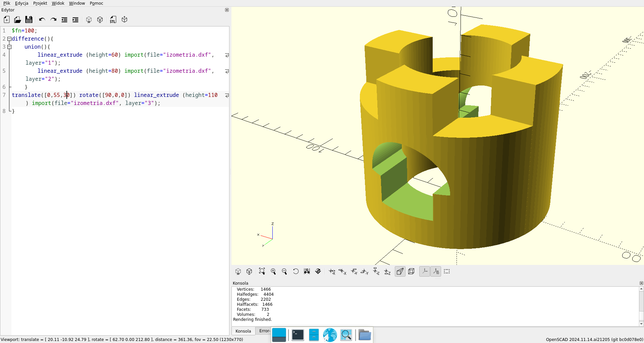Viewport: 644px width, 343px height.
Task: Switch to the -Z bottom view
Action: pyautogui.click(x=387, y=272)
